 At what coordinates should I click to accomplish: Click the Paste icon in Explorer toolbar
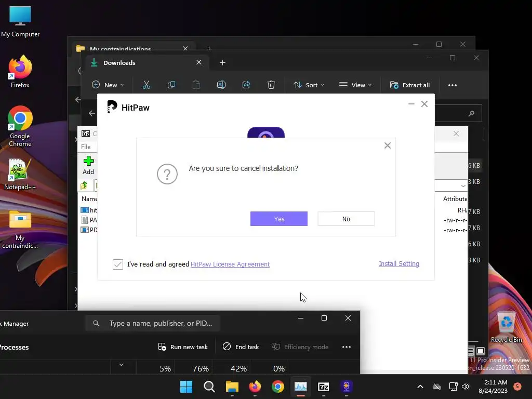click(x=196, y=85)
